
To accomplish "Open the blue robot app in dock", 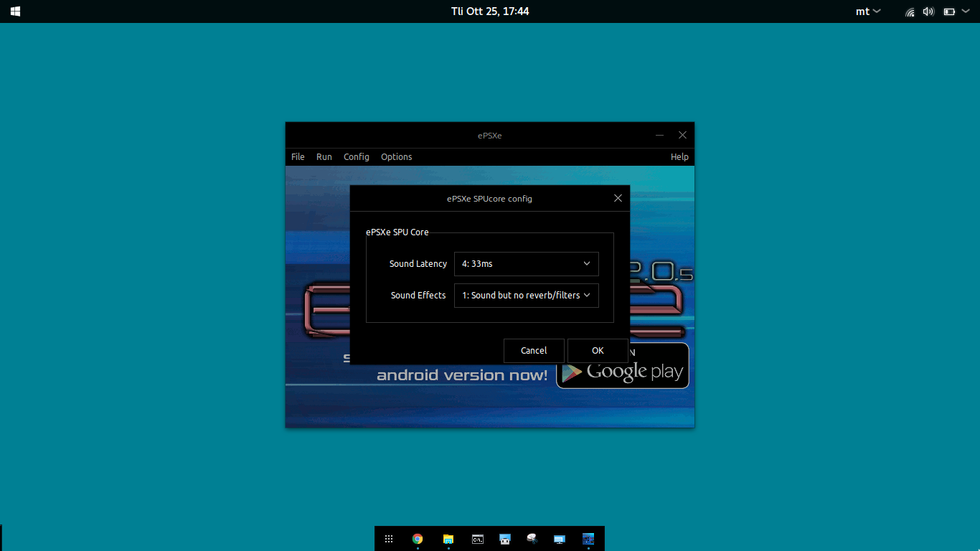I will tap(505, 539).
